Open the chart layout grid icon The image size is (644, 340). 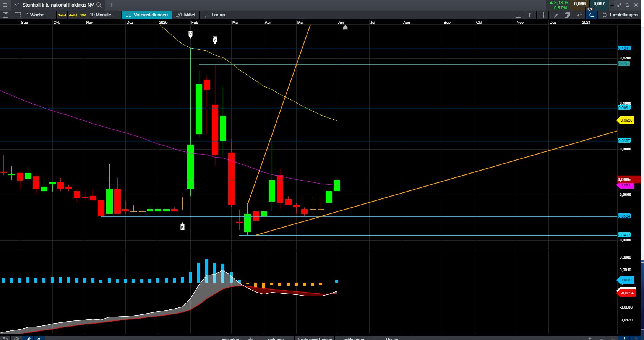[18, 15]
